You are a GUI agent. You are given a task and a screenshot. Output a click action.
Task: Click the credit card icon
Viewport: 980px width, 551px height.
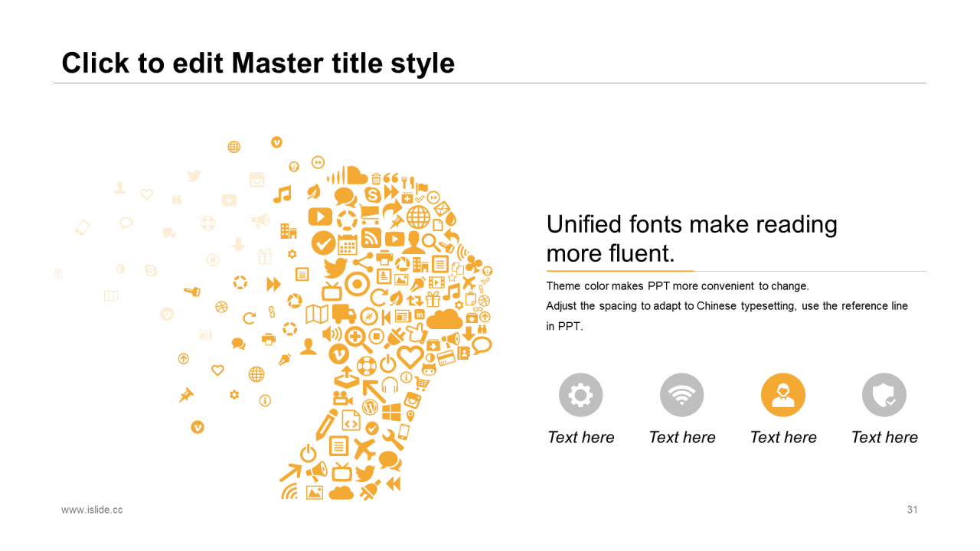(x=446, y=357)
